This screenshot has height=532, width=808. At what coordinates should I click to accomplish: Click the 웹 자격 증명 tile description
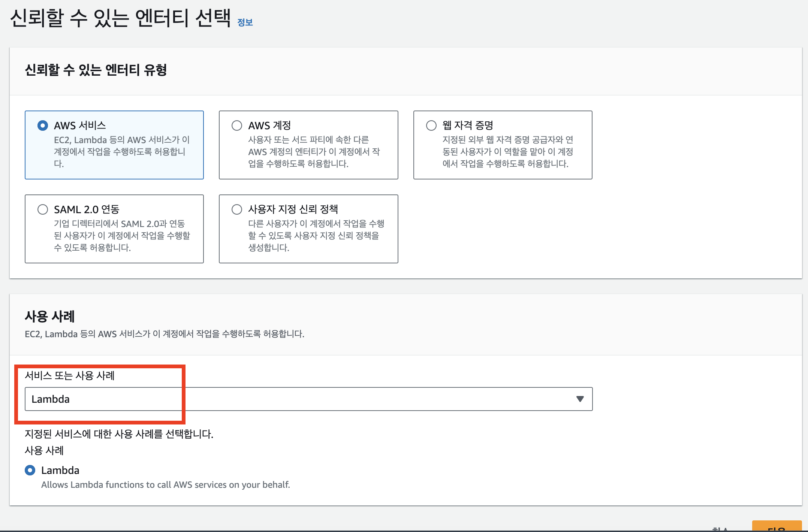coord(507,152)
